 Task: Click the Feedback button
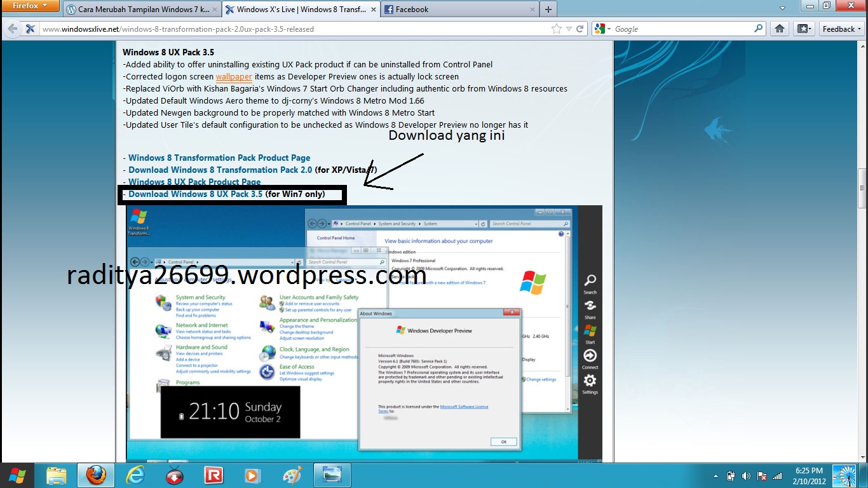(840, 29)
